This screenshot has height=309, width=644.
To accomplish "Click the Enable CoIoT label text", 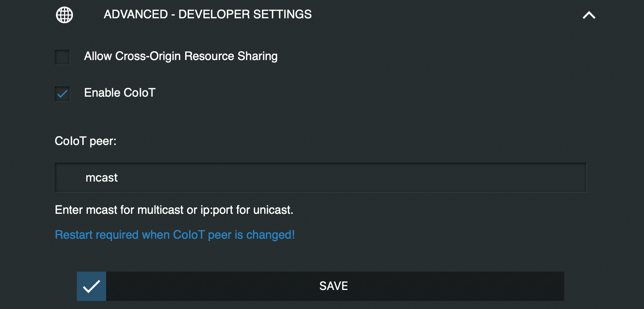I will coord(120,93).
